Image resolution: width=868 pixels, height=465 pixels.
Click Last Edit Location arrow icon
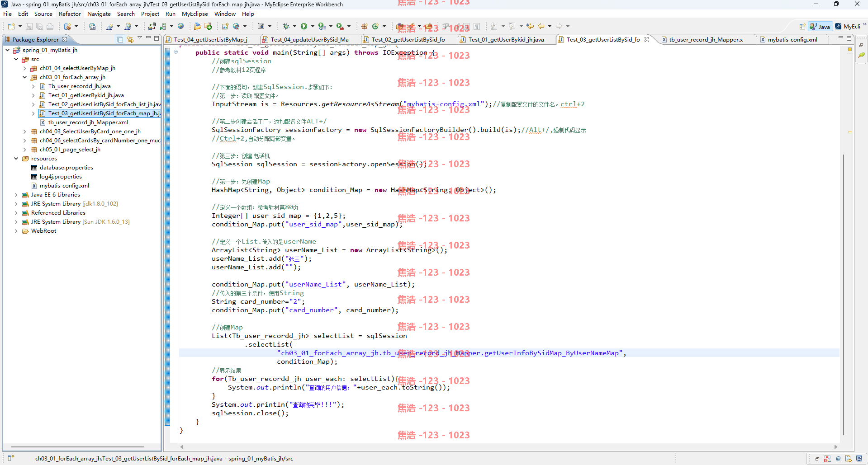pos(530,26)
